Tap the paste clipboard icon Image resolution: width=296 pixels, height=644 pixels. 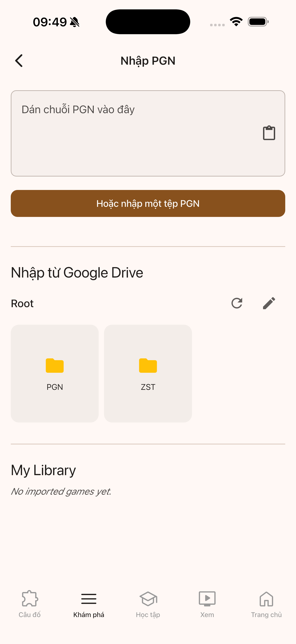[x=269, y=133]
